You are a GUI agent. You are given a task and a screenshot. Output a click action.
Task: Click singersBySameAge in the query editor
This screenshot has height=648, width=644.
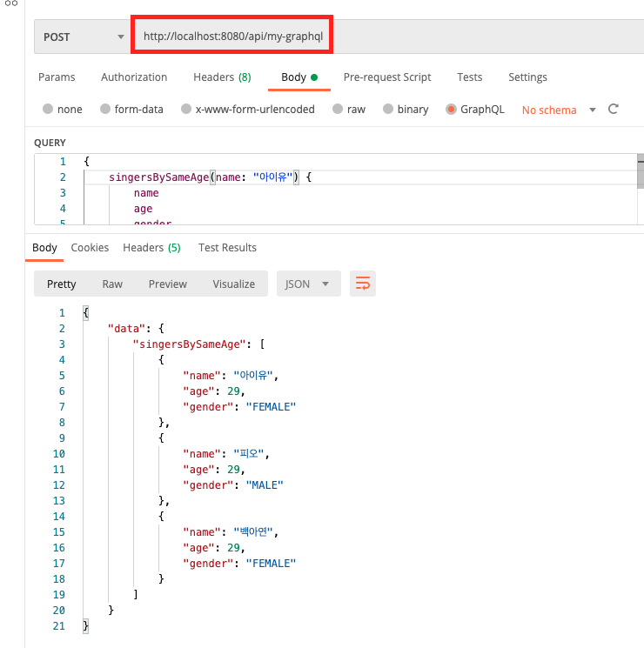159,177
